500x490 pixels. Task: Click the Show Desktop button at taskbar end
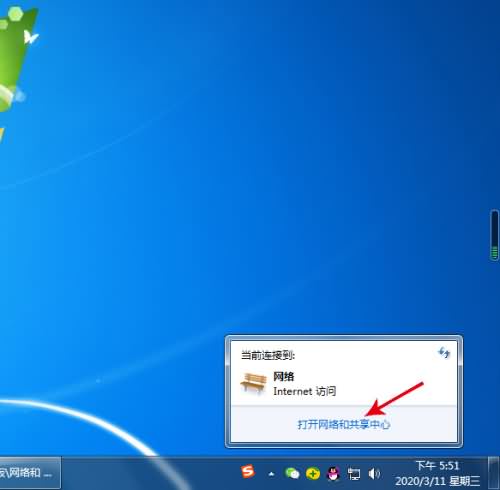coord(494,473)
